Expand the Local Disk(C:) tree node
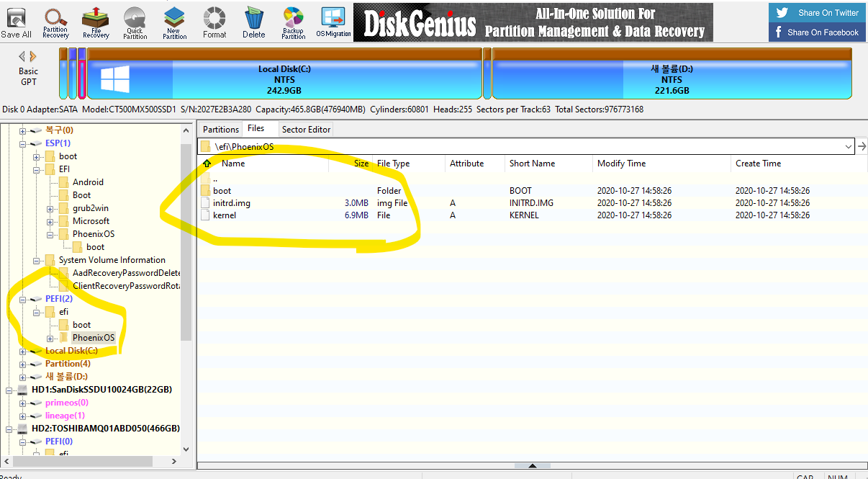868x479 pixels. click(x=22, y=351)
